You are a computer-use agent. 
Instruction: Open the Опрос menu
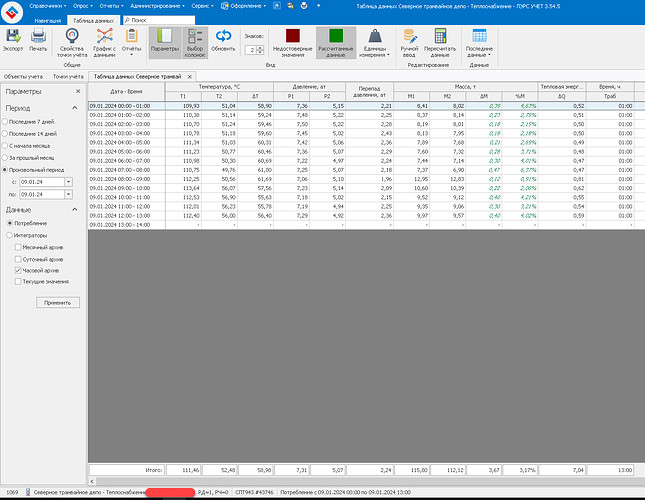click(x=83, y=6)
